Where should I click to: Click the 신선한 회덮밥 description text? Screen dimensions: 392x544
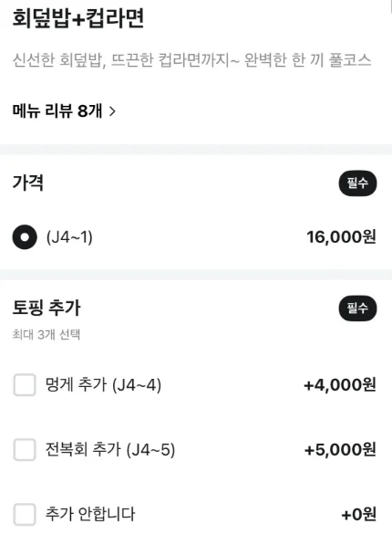point(191,60)
